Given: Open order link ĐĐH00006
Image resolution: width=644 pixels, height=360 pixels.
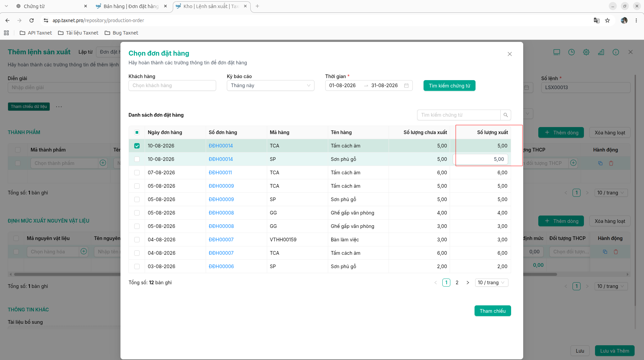Looking at the screenshot, I should [221, 266].
